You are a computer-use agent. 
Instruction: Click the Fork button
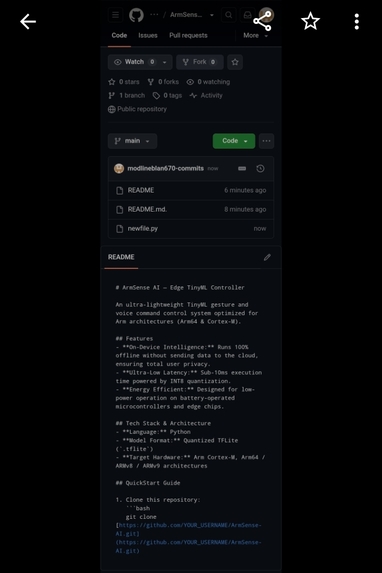coord(200,62)
